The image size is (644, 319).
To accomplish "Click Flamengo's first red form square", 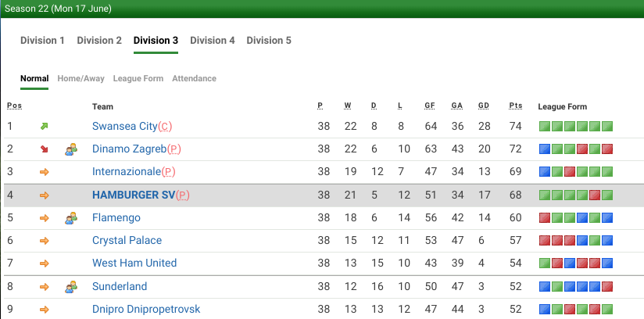I will (x=544, y=218).
